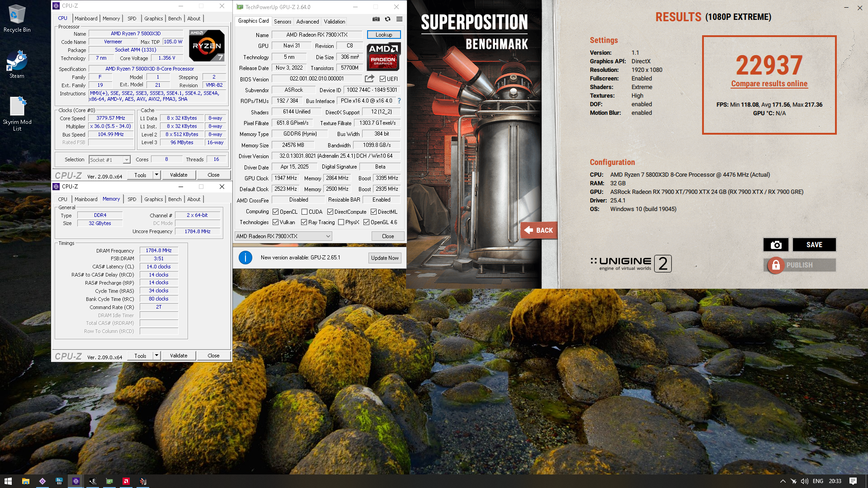The width and height of the screenshot is (868, 488).
Task: Switch to Superposition benchmark on the taskbar
Action: point(143,481)
